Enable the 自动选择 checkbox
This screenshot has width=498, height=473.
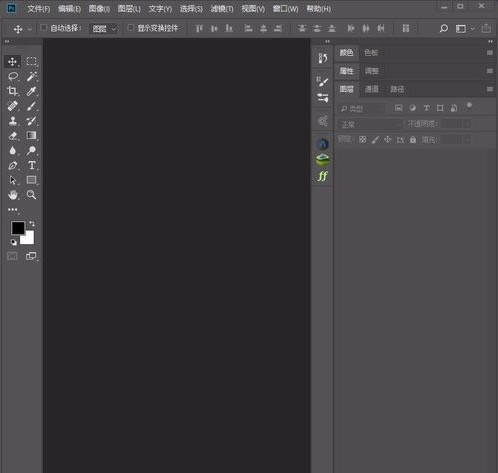tap(44, 28)
